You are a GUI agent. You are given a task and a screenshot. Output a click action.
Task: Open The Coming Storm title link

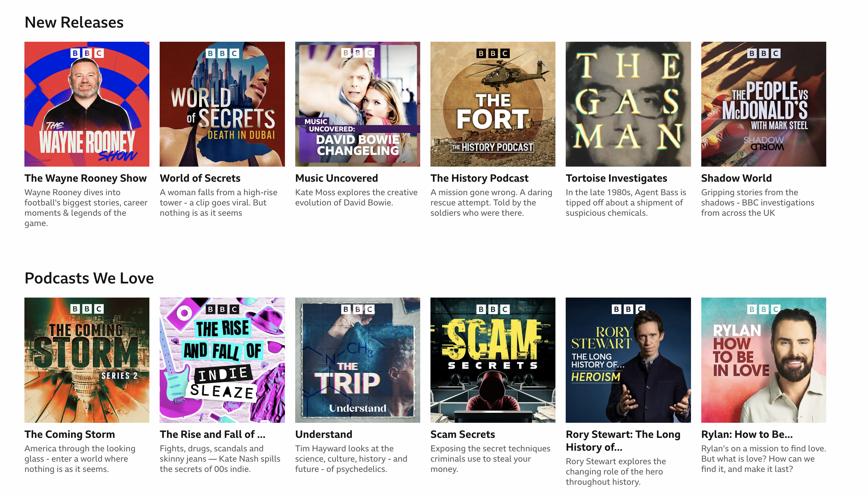(x=69, y=434)
